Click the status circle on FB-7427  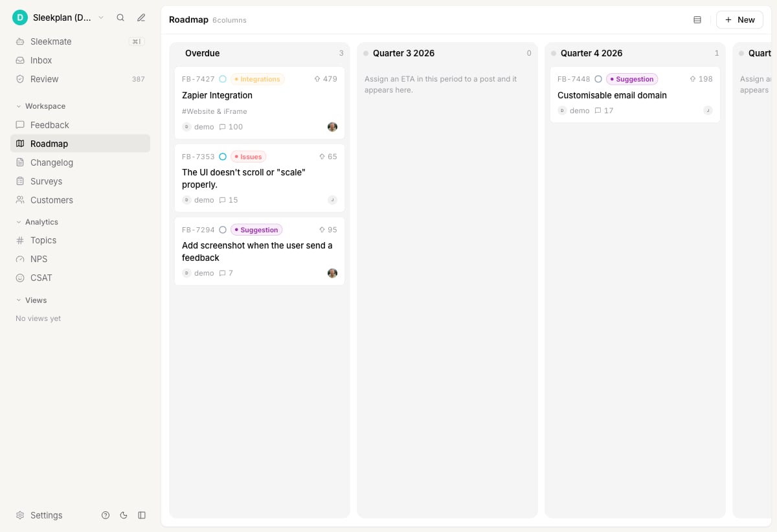[223, 79]
